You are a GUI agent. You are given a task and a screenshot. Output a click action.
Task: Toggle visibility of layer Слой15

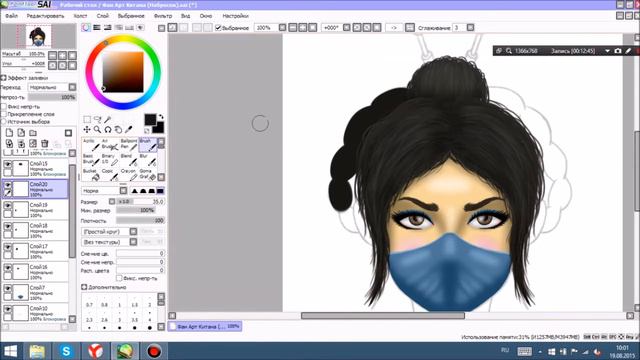[x=7, y=164]
